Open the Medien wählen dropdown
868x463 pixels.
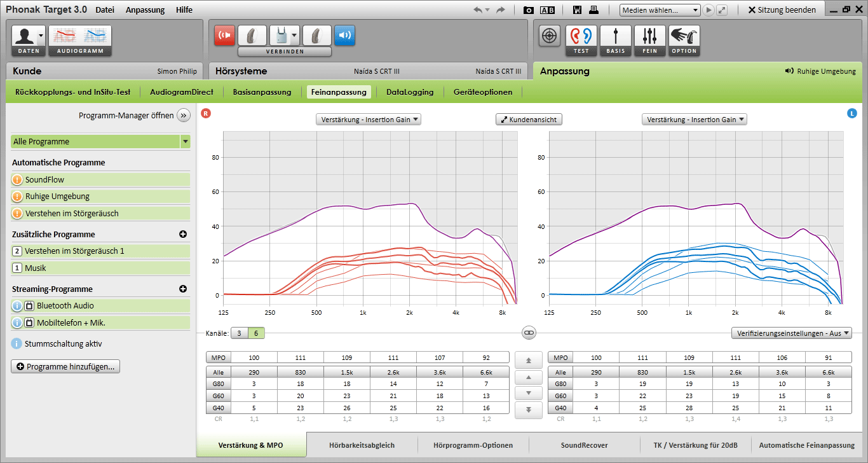point(660,10)
